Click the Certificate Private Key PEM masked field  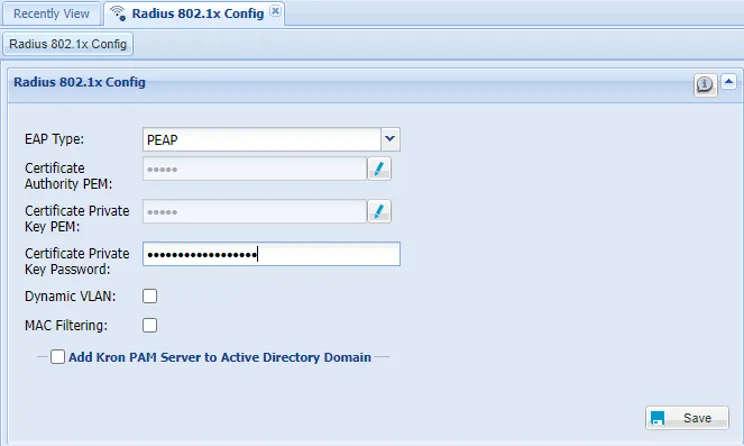[x=255, y=211]
